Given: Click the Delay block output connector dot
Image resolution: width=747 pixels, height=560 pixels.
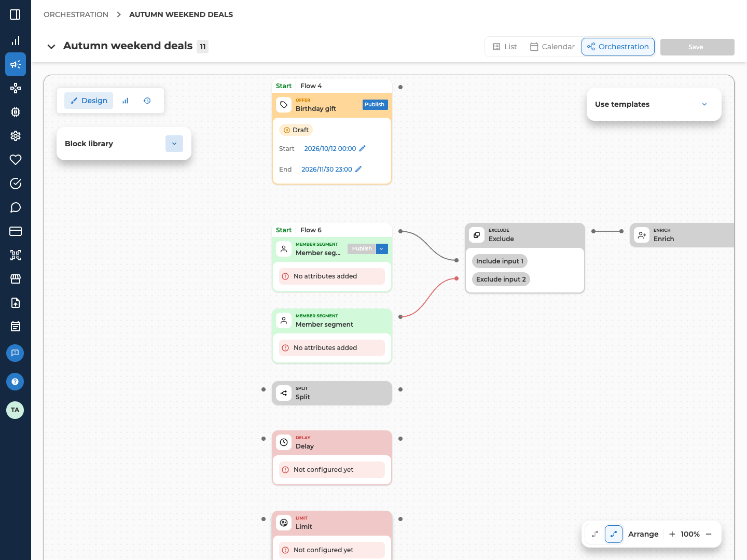Looking at the screenshot, I should point(400,439).
